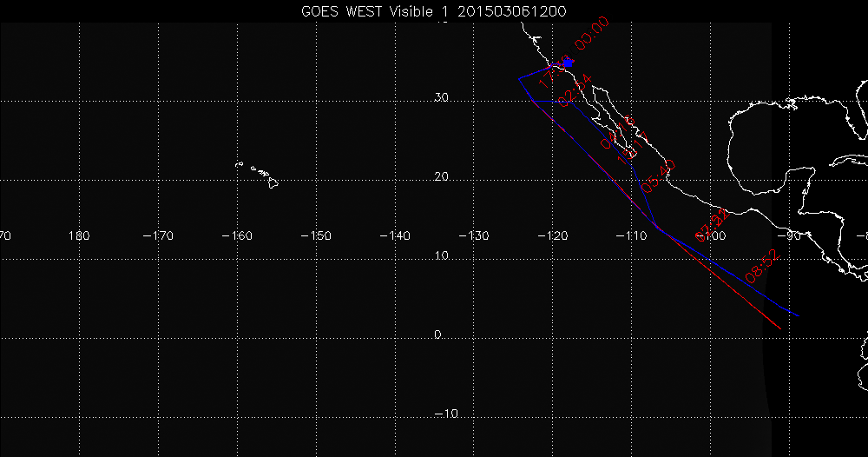Click the 20 latitude label

(x=441, y=177)
